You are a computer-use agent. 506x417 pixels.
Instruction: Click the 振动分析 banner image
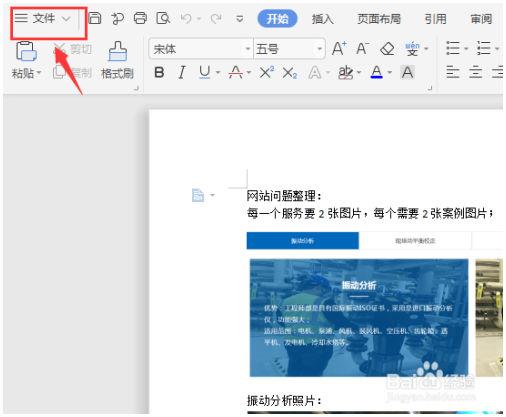(x=359, y=318)
